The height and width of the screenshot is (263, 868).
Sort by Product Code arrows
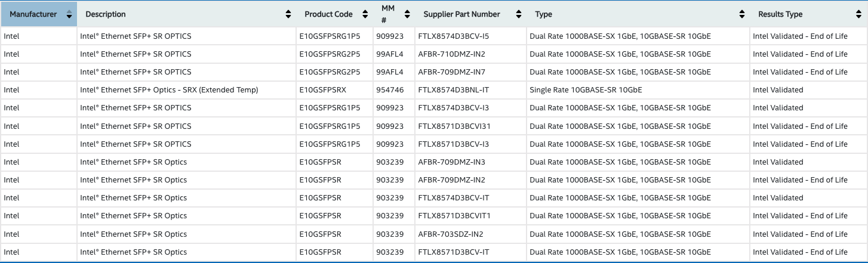[365, 14]
